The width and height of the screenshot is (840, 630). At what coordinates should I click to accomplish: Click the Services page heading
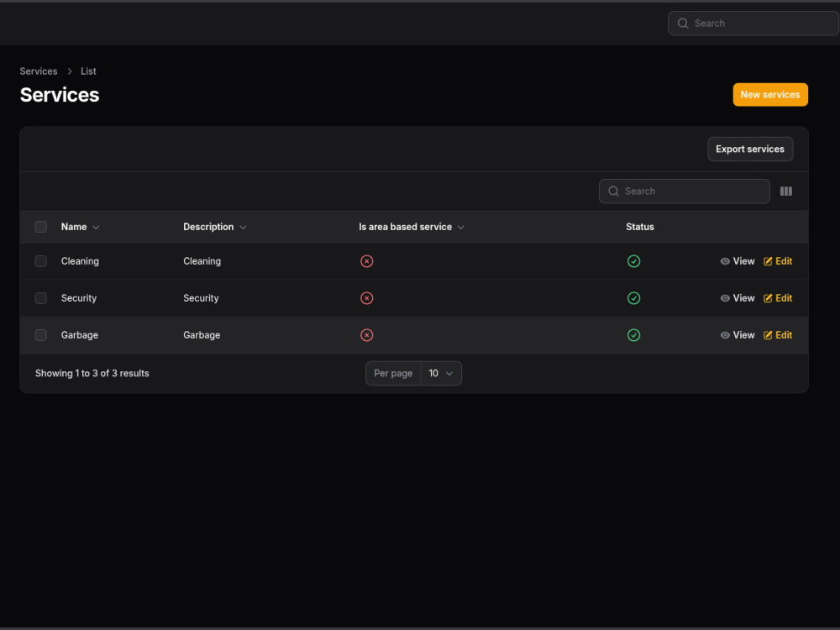60,95
